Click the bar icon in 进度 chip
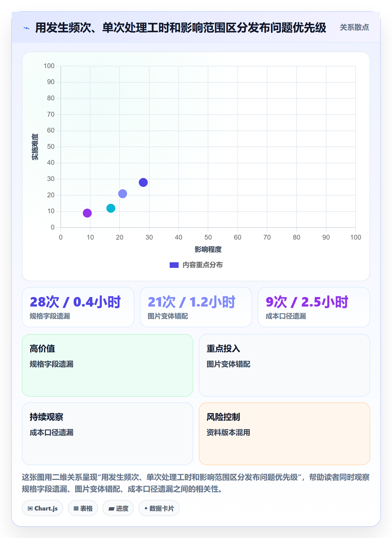The image size is (392, 538). [x=111, y=509]
